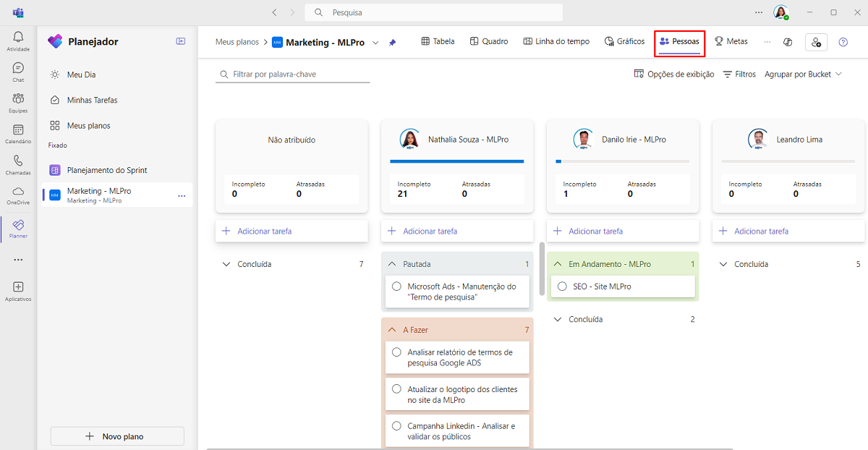Focus the Filtrar por palavra-chave field
The image size is (868, 450).
[x=293, y=75]
